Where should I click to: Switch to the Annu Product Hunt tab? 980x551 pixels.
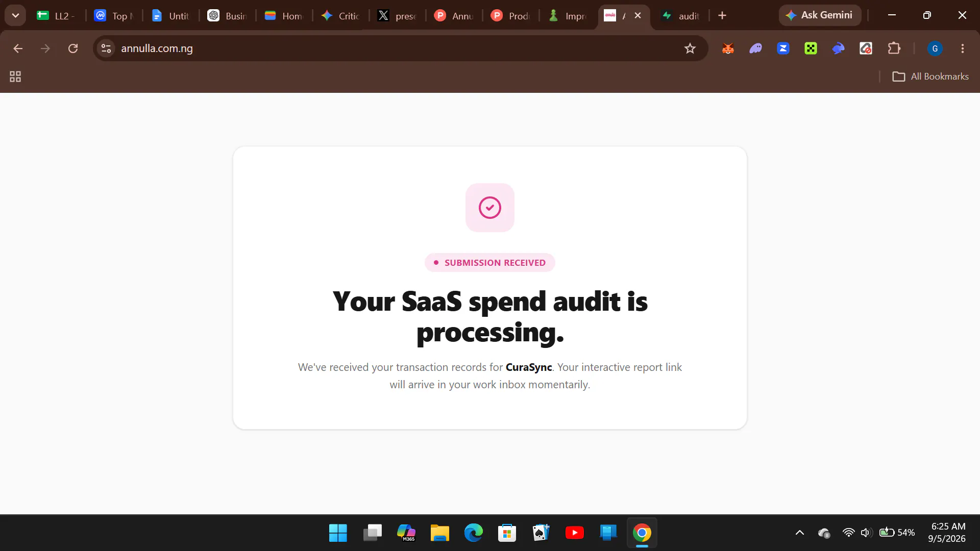pyautogui.click(x=454, y=16)
